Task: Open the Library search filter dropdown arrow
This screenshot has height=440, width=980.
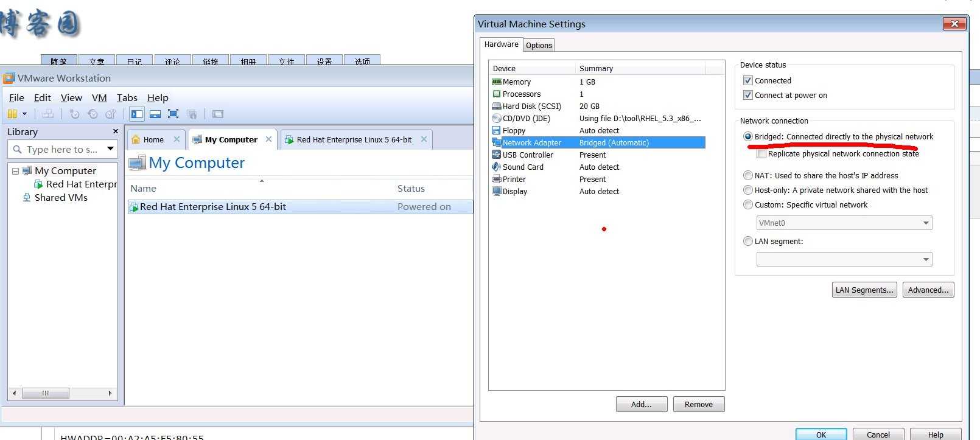Action: coord(110,149)
